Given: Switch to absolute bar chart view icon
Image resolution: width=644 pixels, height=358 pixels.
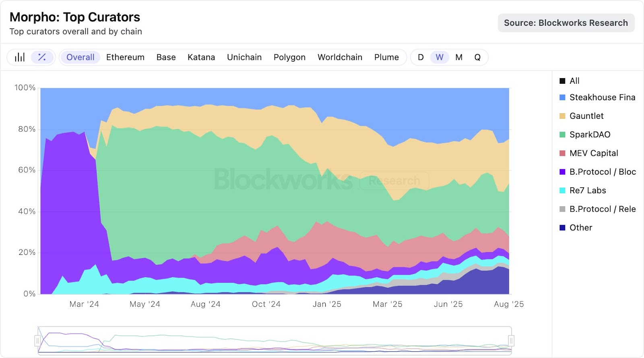Looking at the screenshot, I should pyautogui.click(x=20, y=57).
